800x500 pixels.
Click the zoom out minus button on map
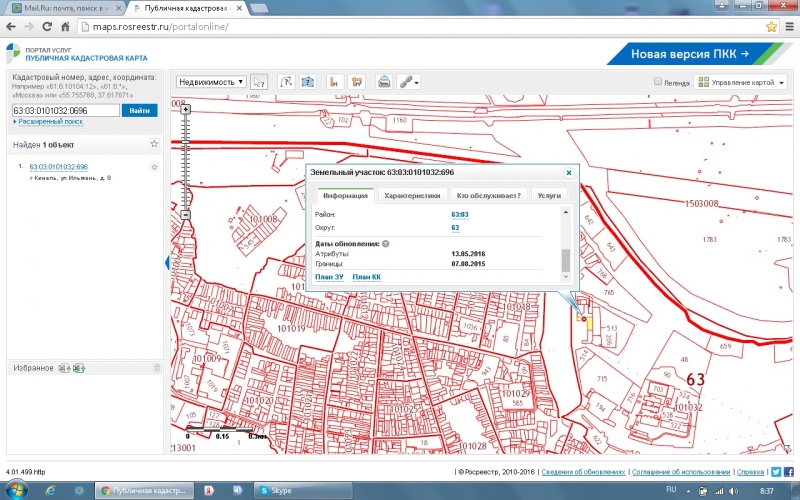[x=185, y=215]
